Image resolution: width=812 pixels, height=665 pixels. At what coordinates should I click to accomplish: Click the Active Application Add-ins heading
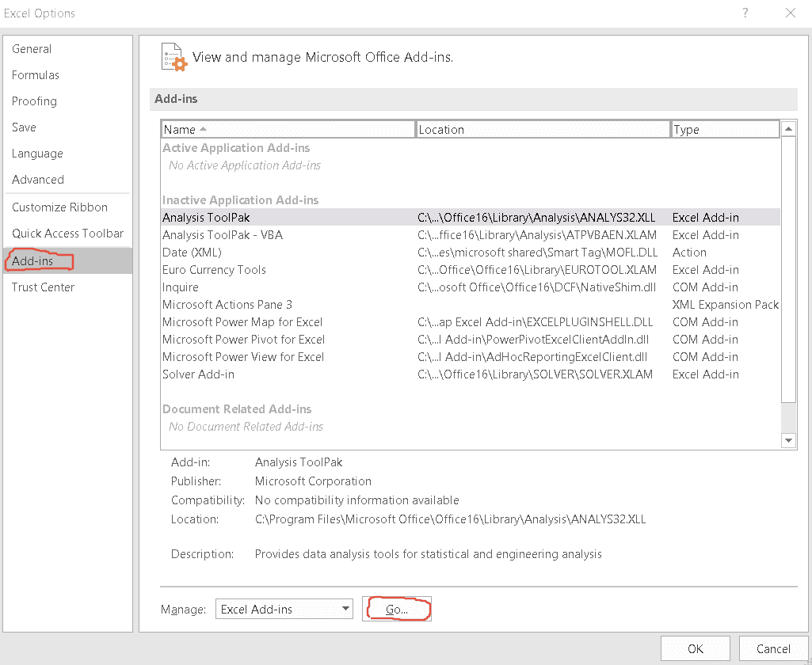point(236,148)
